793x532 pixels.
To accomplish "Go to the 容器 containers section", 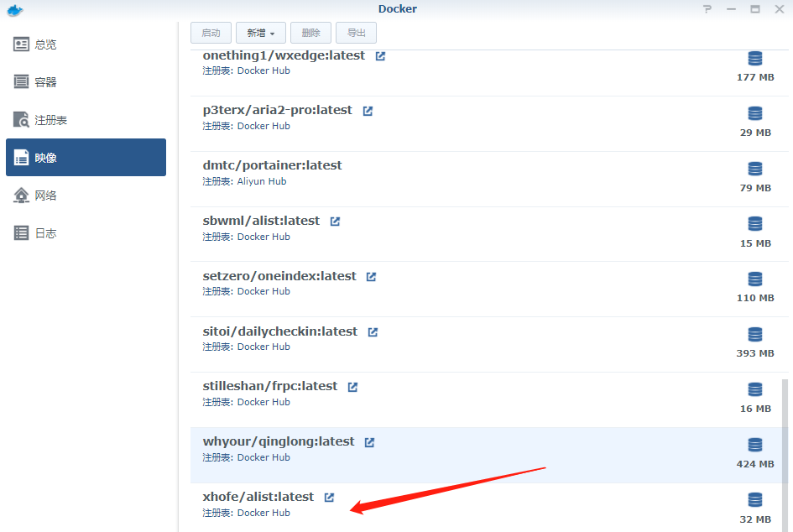I will point(86,82).
